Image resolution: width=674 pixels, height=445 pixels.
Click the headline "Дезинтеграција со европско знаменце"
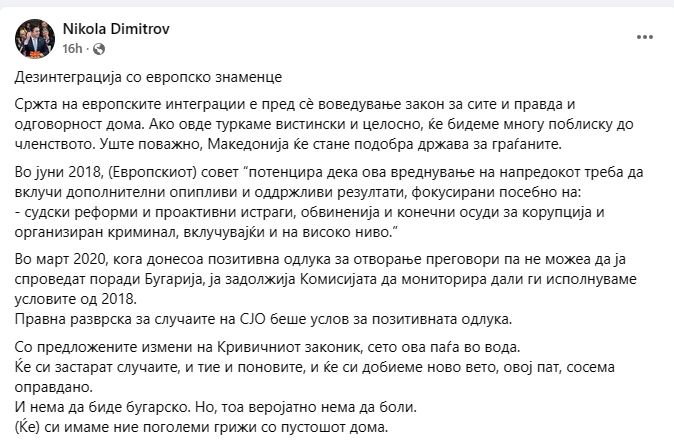click(150, 76)
